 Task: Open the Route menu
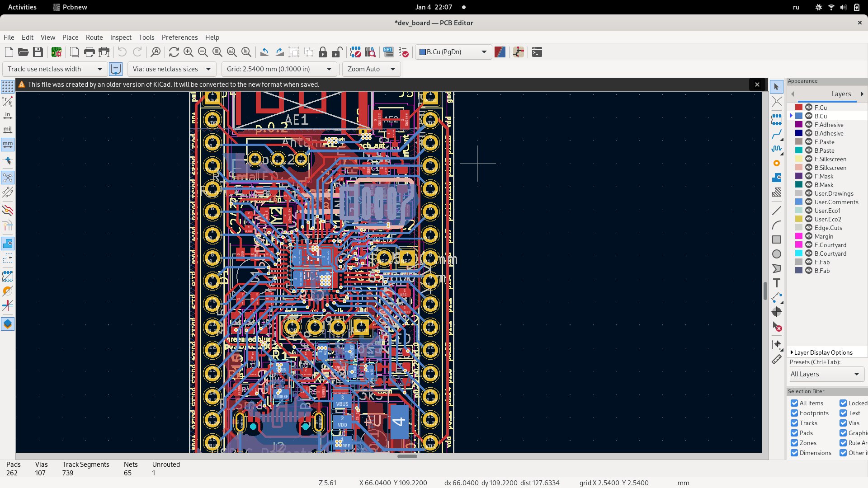(94, 38)
